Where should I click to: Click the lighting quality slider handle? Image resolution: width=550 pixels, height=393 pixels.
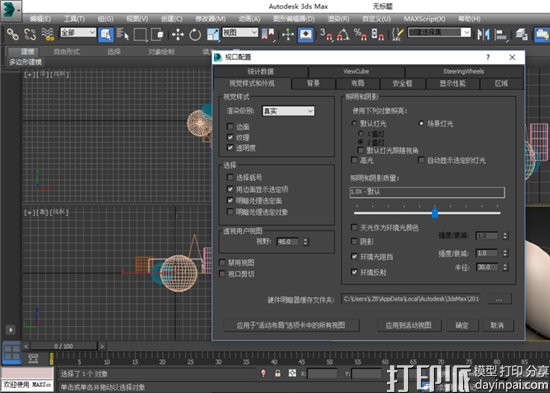tap(435, 213)
